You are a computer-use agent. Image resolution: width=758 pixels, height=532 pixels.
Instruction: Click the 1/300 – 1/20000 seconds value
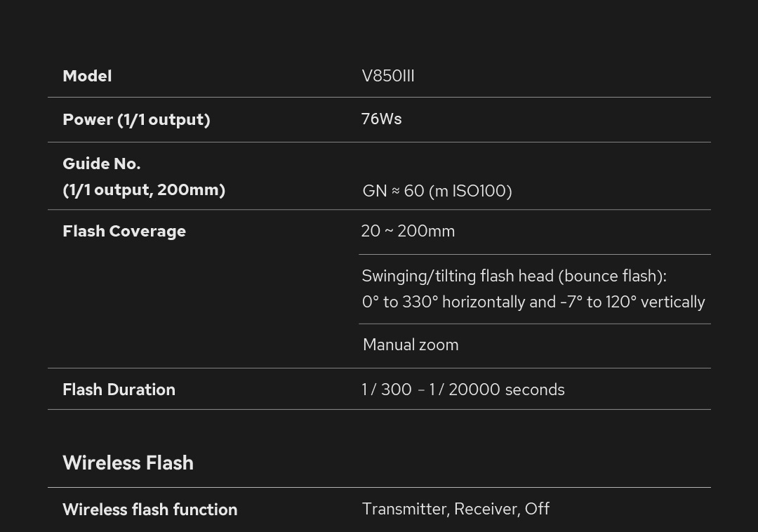pyautogui.click(x=463, y=390)
